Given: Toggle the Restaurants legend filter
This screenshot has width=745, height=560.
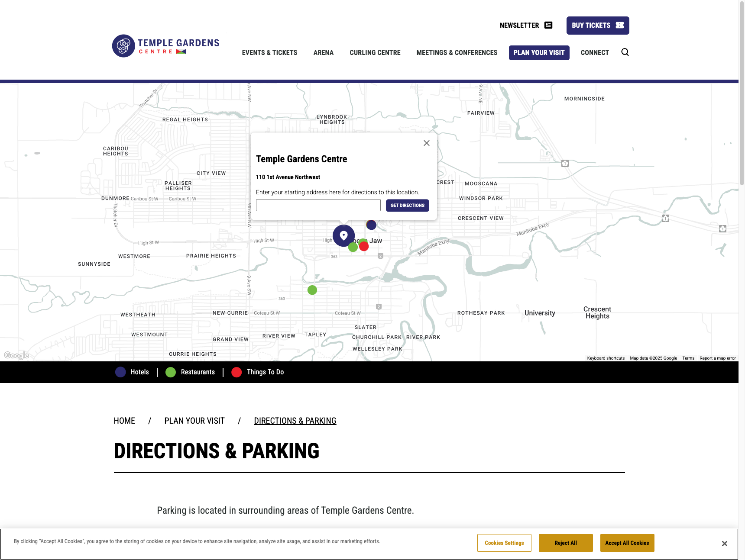Looking at the screenshot, I should click(190, 372).
